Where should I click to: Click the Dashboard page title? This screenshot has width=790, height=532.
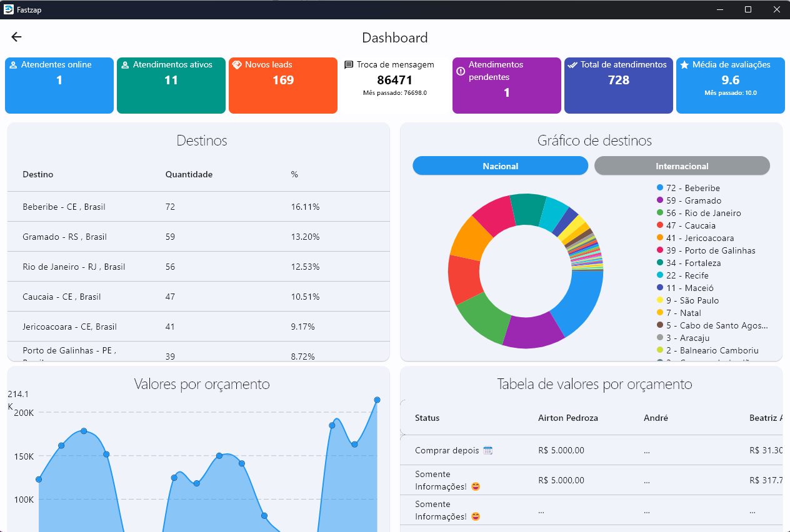coord(395,38)
